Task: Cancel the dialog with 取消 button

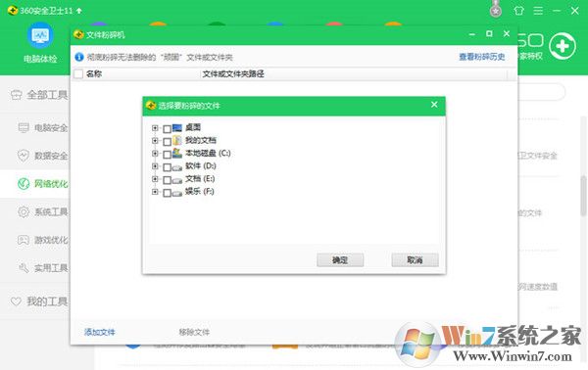Action: [415, 260]
